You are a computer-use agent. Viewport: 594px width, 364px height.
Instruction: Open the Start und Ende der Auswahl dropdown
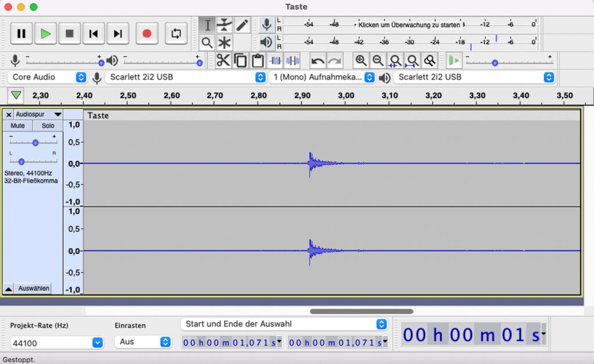pos(284,324)
